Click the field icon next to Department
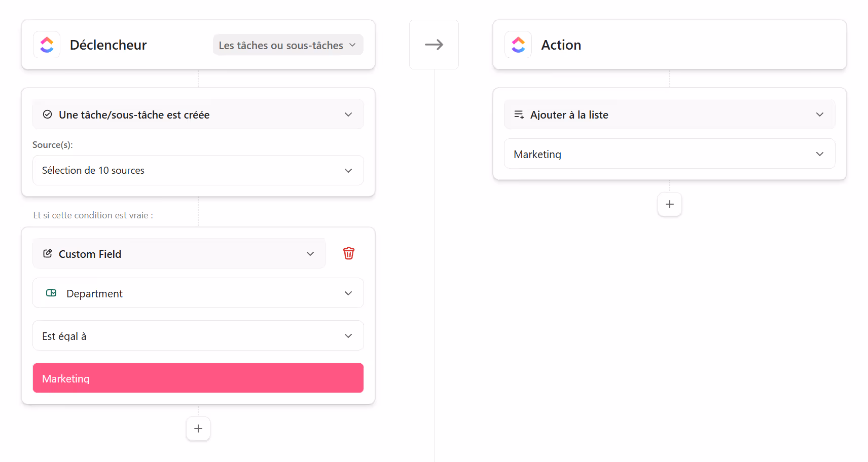 51,293
